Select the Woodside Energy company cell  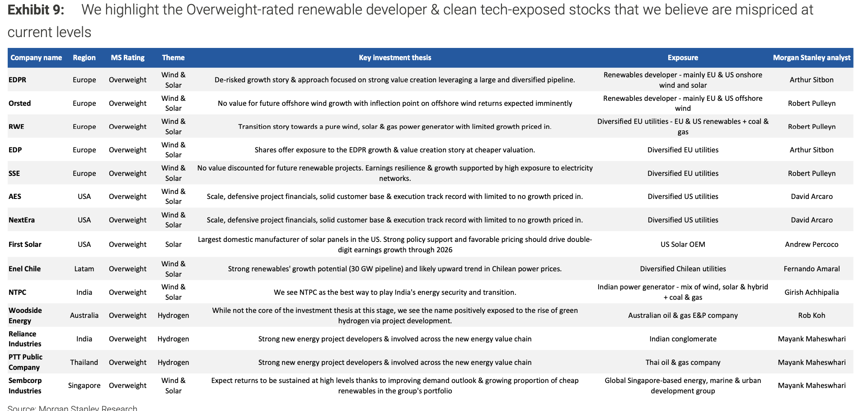(25, 316)
